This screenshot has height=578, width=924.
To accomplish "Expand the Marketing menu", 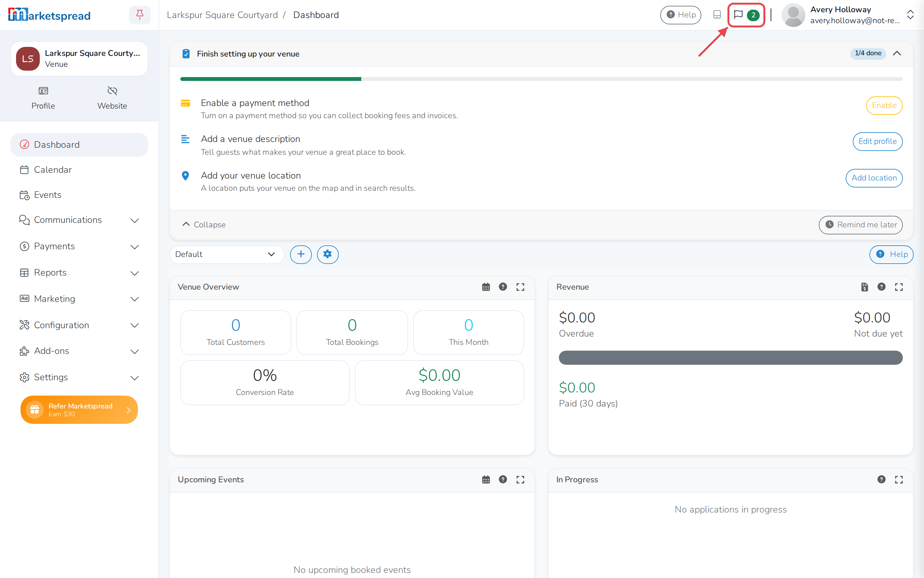I will pos(79,299).
